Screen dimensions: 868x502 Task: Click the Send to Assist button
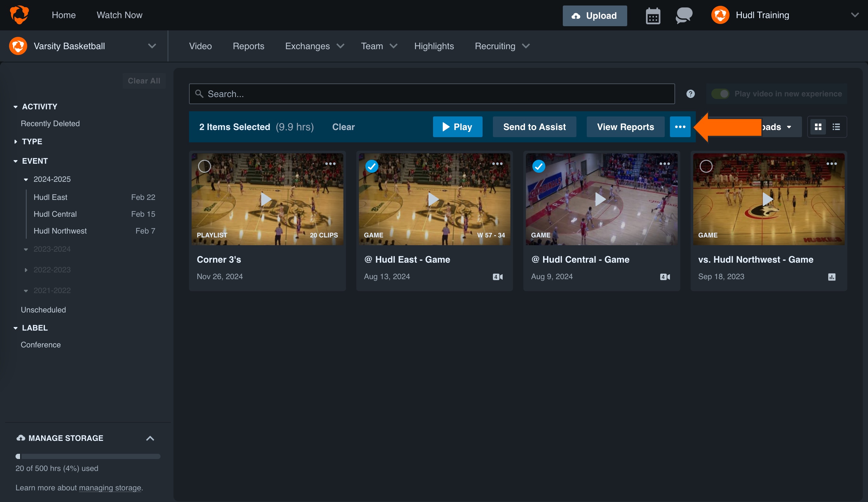click(x=534, y=127)
